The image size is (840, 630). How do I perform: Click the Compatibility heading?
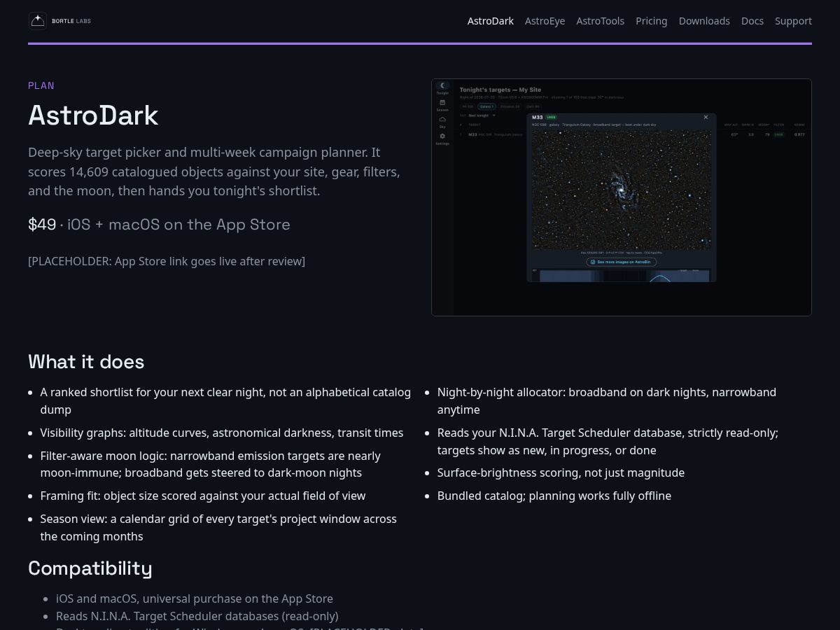(90, 568)
